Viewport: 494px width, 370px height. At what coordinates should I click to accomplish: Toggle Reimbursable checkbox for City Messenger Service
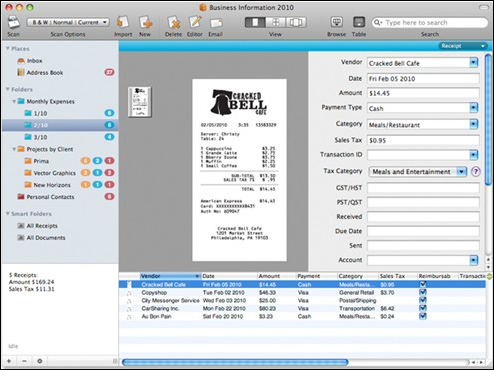coord(423,300)
